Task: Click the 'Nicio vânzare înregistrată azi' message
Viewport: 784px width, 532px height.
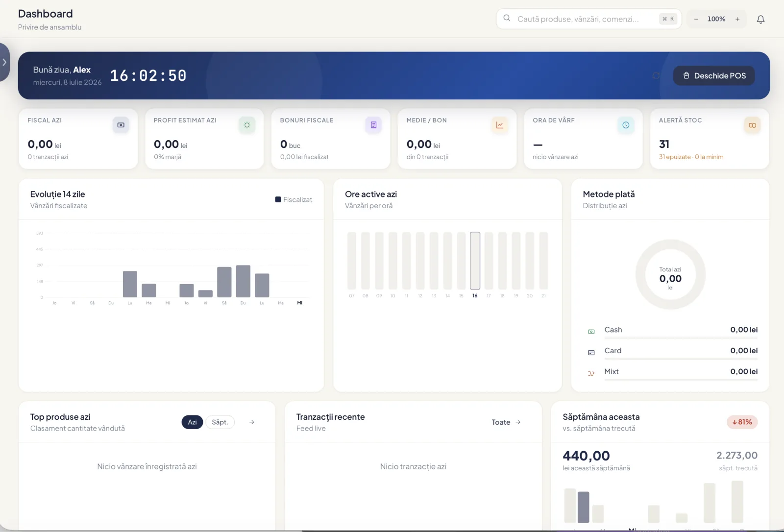Action: (x=147, y=466)
